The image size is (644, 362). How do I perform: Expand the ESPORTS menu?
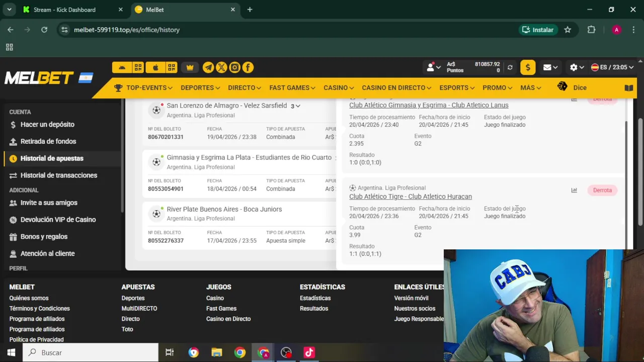[x=457, y=87]
